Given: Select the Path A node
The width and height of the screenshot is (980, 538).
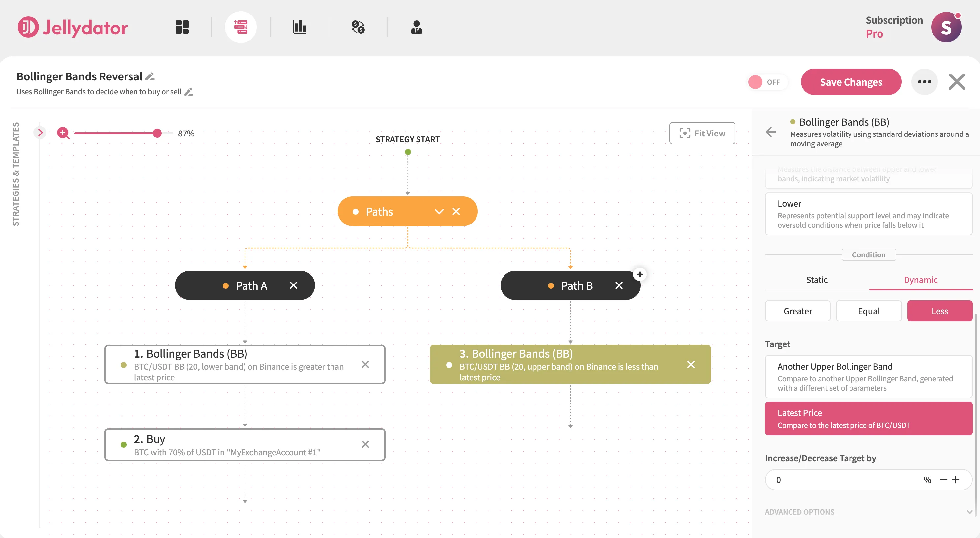Looking at the screenshot, I should [245, 285].
